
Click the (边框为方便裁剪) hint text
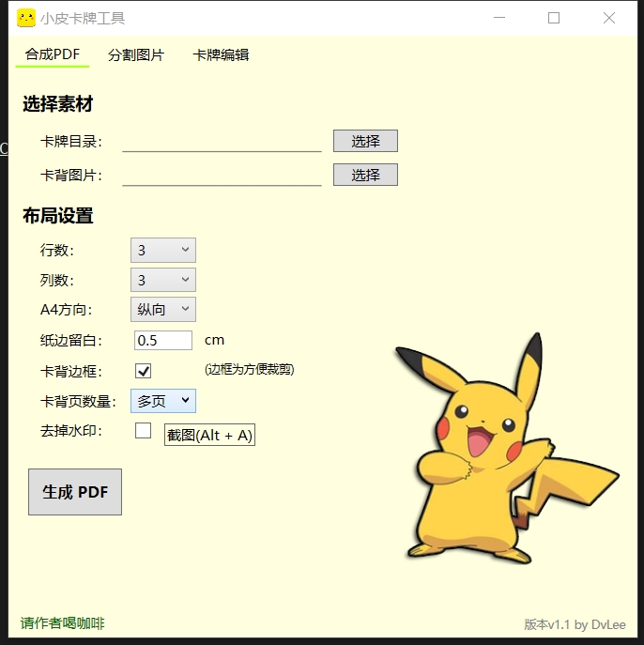pyautogui.click(x=249, y=369)
